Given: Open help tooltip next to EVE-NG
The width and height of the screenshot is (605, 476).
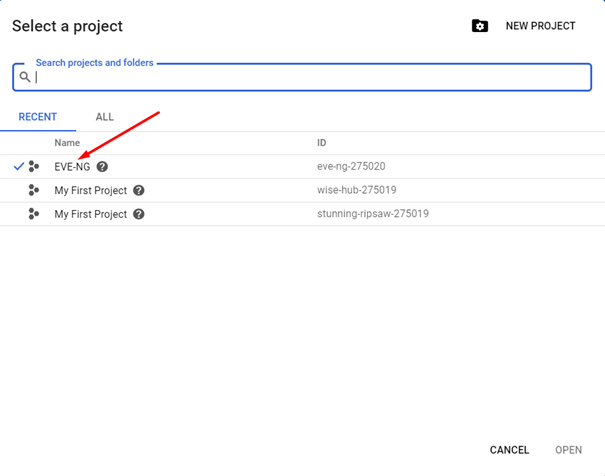Looking at the screenshot, I should (x=102, y=167).
